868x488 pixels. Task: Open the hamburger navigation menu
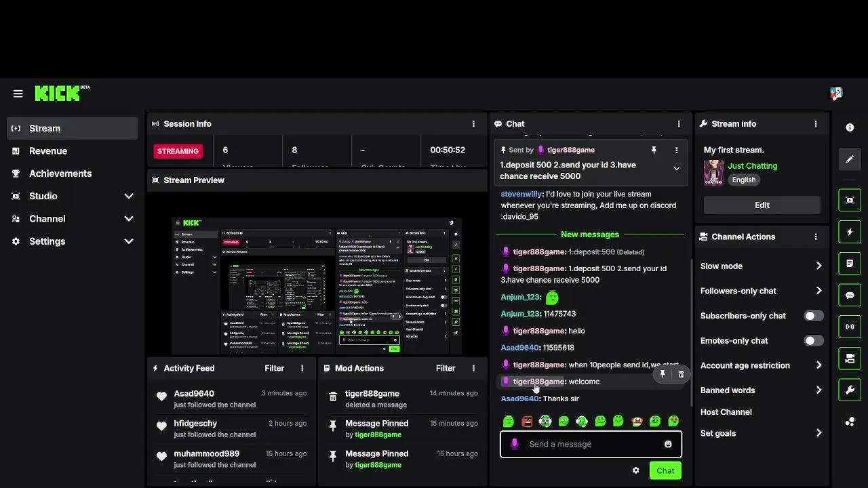point(18,94)
